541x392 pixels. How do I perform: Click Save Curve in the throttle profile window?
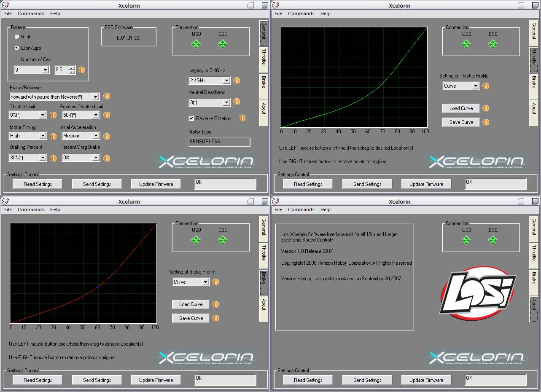point(461,122)
